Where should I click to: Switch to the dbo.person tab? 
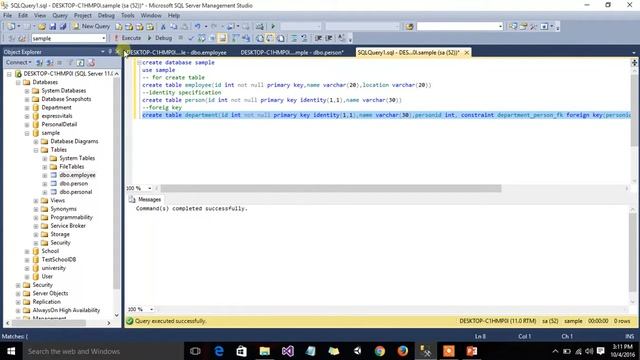[x=292, y=53]
